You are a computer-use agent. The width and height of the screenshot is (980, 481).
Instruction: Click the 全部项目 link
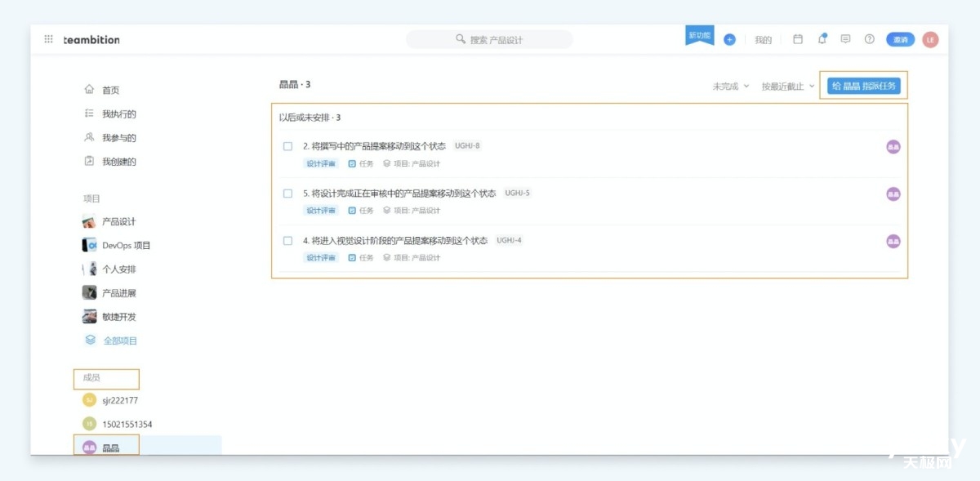pos(120,341)
